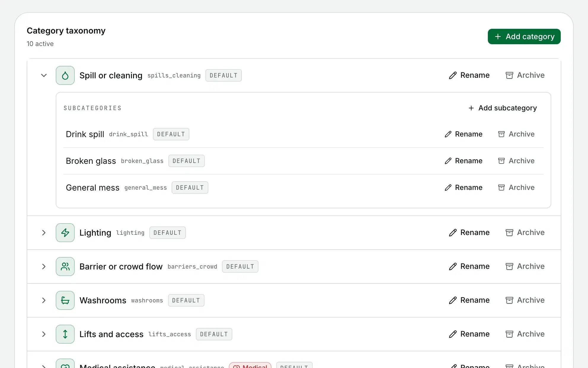The height and width of the screenshot is (368, 588).
Task: Add subcategory under Spill or cleaning
Action: pos(503,108)
